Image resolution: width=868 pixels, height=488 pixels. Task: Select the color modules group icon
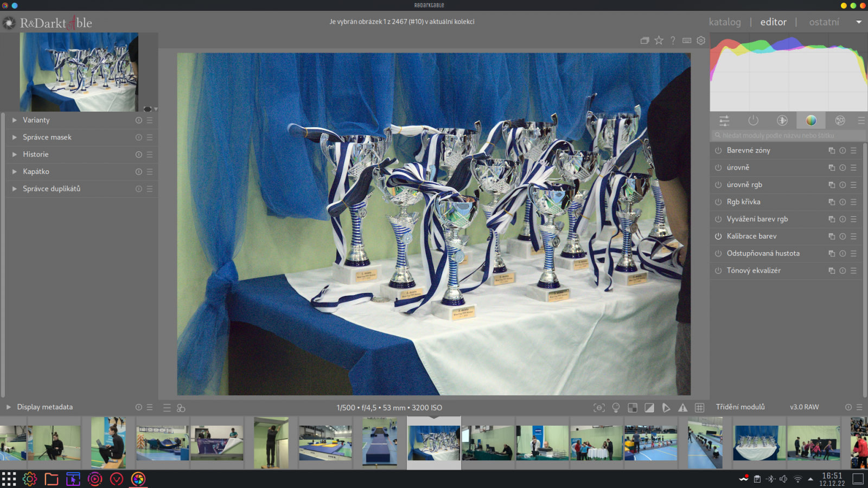812,120
